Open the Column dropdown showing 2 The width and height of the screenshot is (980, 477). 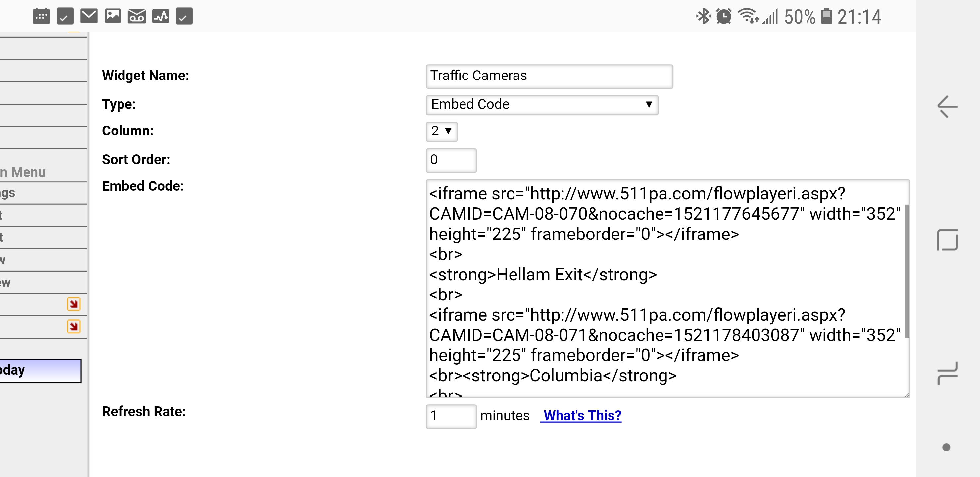click(441, 131)
